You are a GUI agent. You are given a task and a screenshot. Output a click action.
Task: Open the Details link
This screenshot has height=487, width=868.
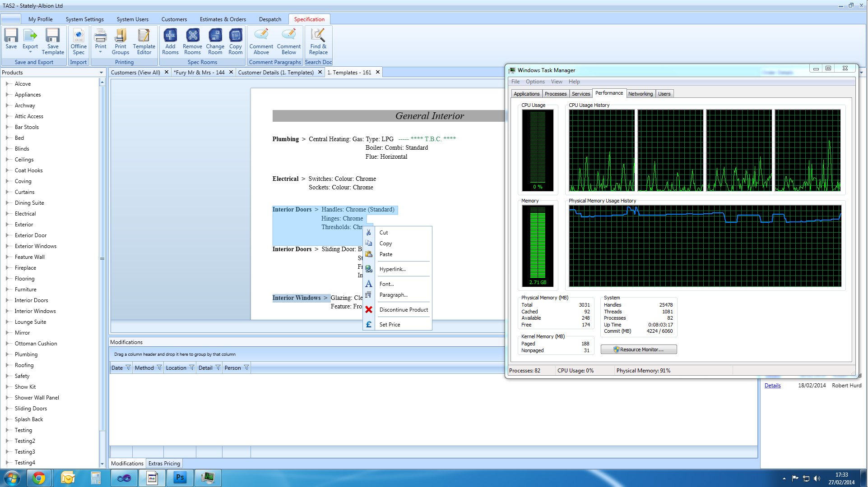tap(772, 386)
